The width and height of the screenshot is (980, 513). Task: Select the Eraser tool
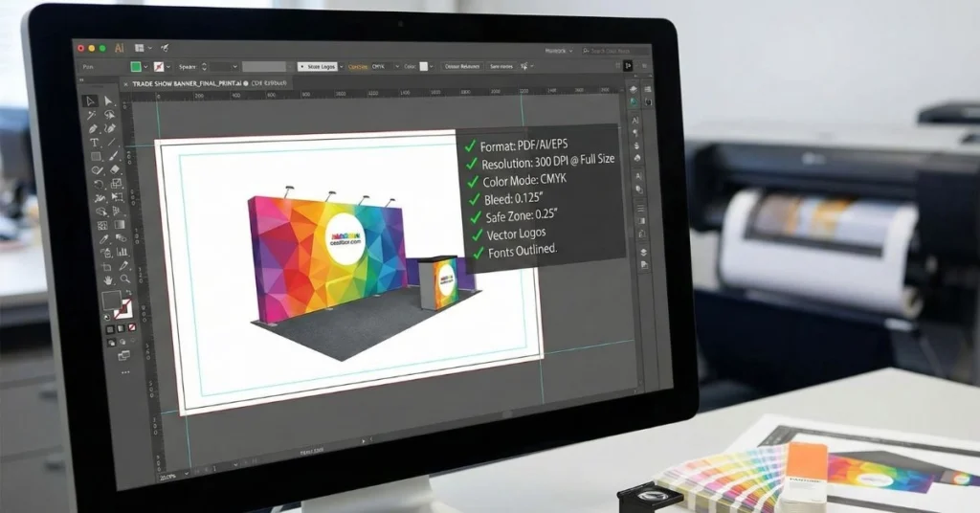pyautogui.click(x=115, y=169)
